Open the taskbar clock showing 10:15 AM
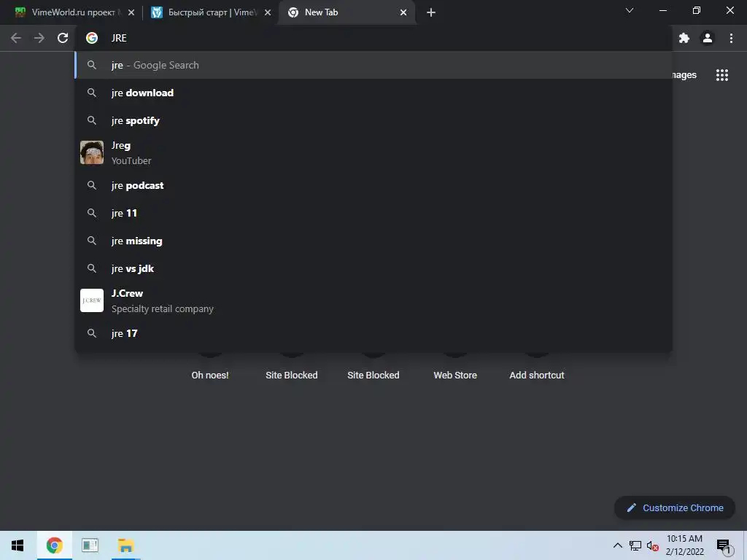 [x=684, y=545]
